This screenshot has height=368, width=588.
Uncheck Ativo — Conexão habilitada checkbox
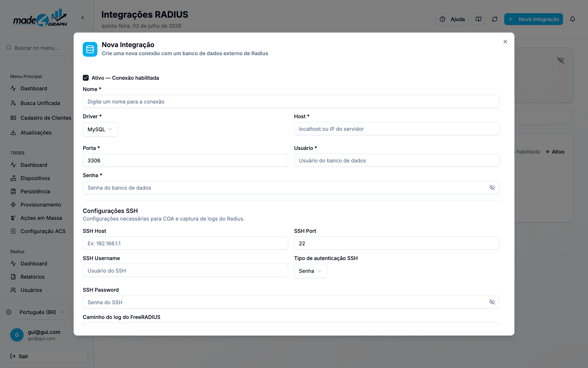(86, 78)
